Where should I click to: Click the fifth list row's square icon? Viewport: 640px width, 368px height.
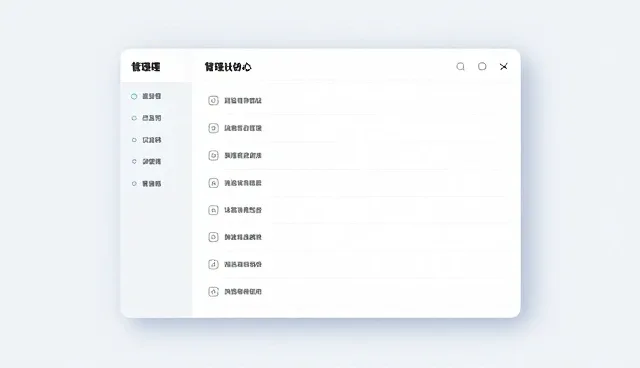213,210
